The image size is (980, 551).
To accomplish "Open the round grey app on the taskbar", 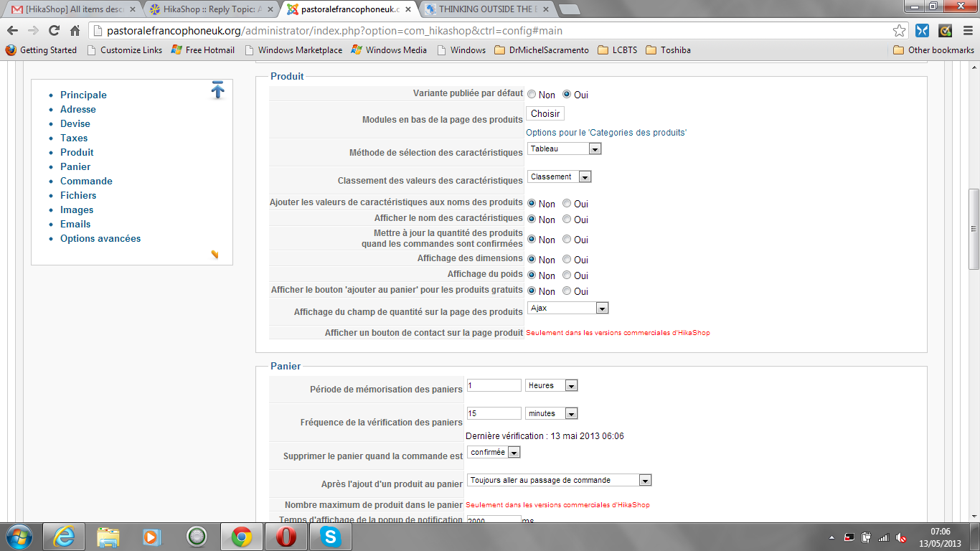I will click(197, 537).
